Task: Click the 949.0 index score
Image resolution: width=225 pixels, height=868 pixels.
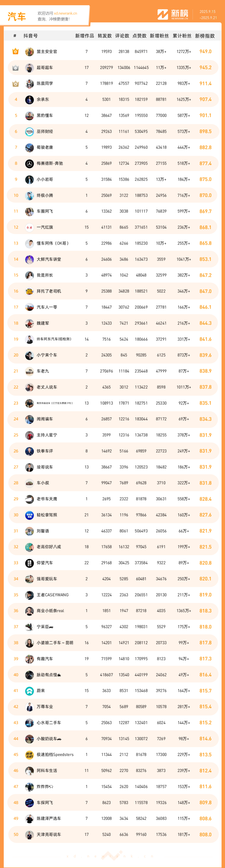Action: click(x=205, y=52)
